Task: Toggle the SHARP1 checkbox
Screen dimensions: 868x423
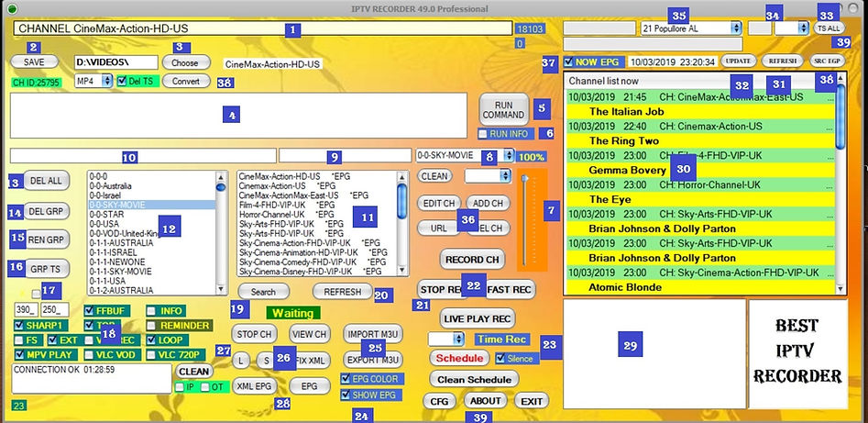Action: click(x=19, y=326)
